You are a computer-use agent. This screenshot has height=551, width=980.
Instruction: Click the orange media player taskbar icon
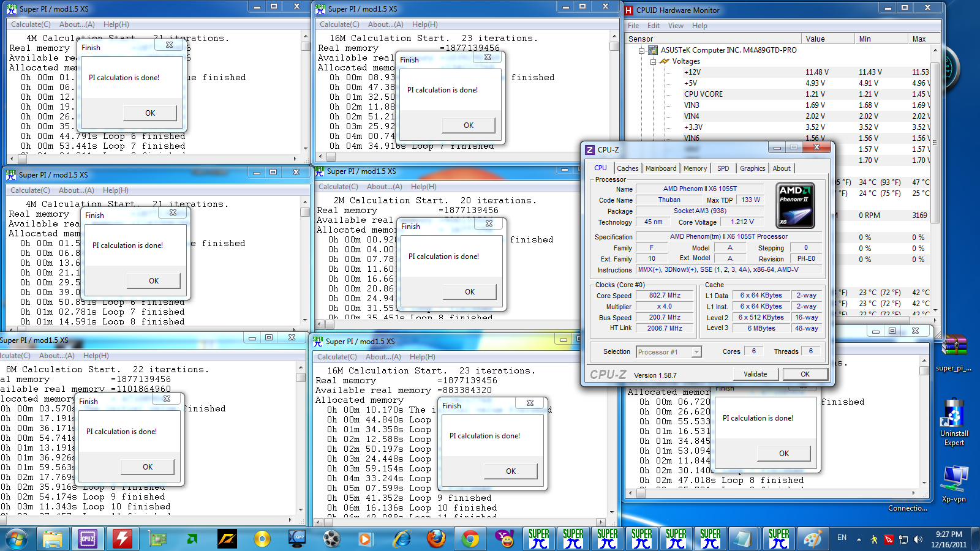365,539
